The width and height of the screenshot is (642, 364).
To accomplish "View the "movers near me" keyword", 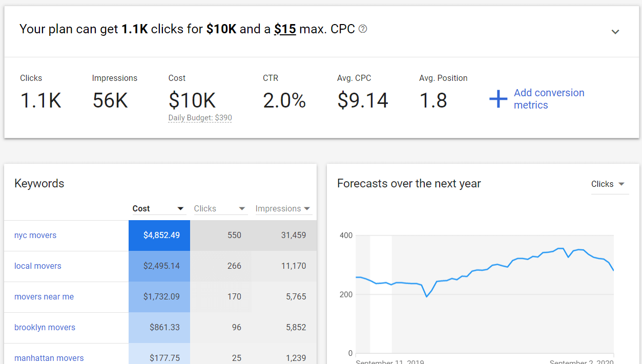I will tap(44, 296).
